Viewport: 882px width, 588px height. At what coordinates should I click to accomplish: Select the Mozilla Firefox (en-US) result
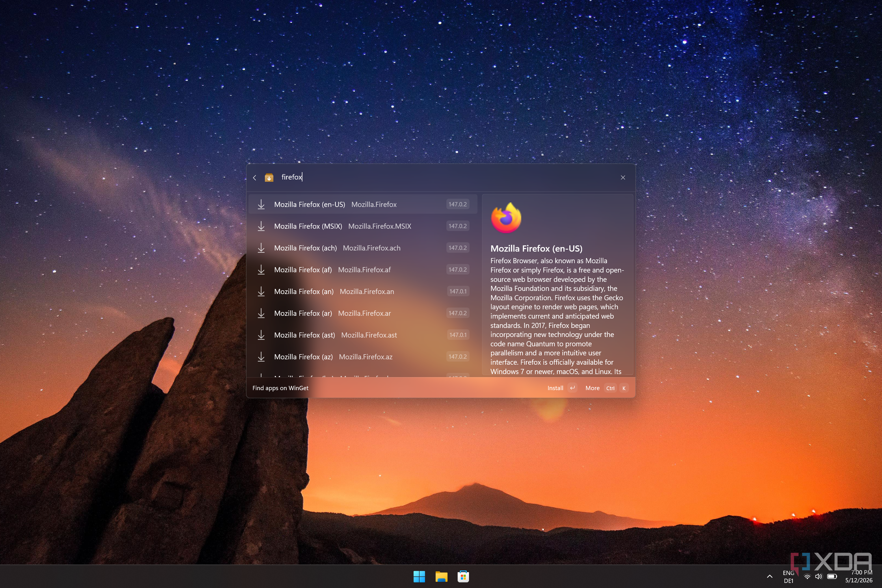tap(363, 204)
